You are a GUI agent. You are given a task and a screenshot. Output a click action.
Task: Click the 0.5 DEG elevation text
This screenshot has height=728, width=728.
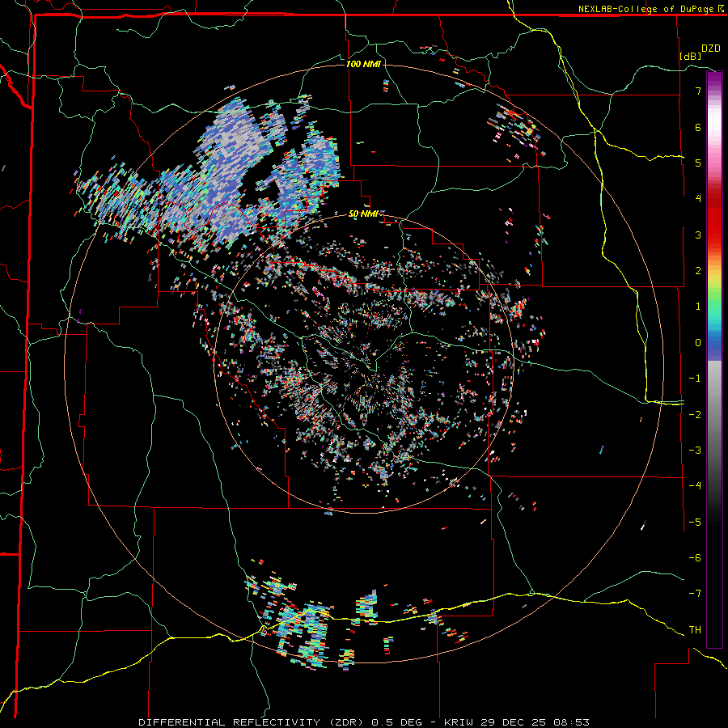[397, 722]
